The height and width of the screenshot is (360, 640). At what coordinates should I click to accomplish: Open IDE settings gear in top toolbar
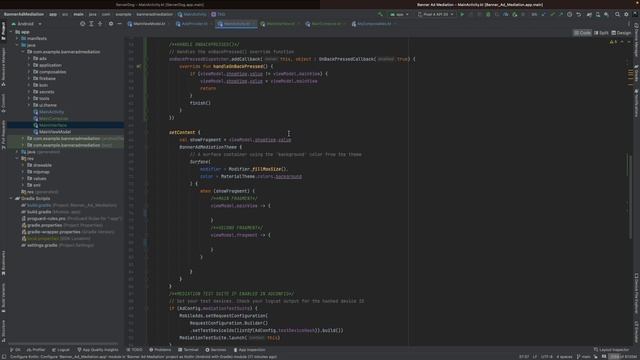pos(627,14)
